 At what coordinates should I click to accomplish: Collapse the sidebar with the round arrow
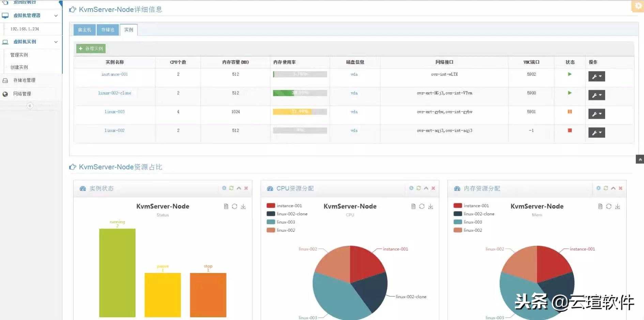tap(30, 106)
